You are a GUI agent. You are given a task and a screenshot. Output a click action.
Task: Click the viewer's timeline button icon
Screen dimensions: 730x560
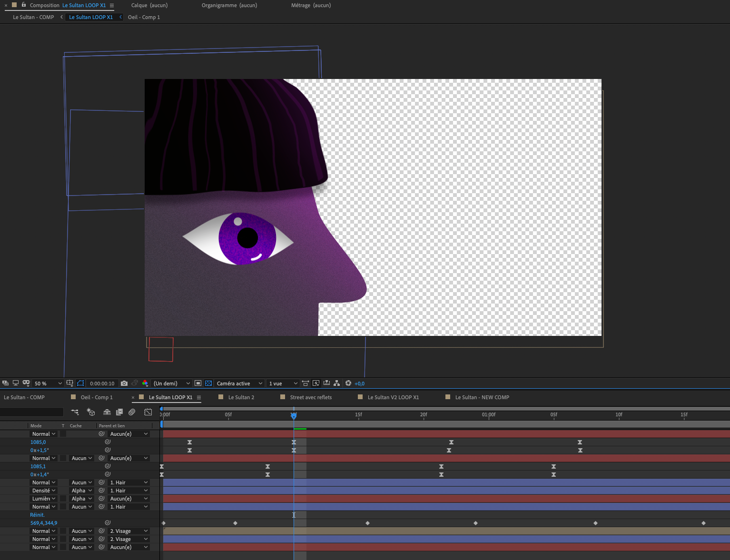click(326, 383)
